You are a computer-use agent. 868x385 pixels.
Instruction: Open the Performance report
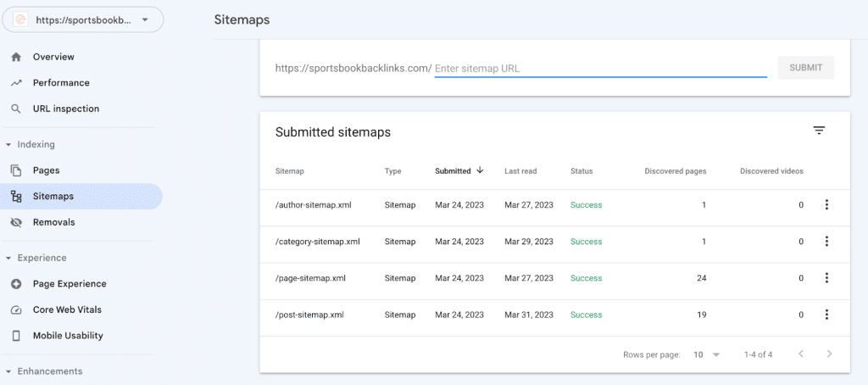[x=61, y=83]
